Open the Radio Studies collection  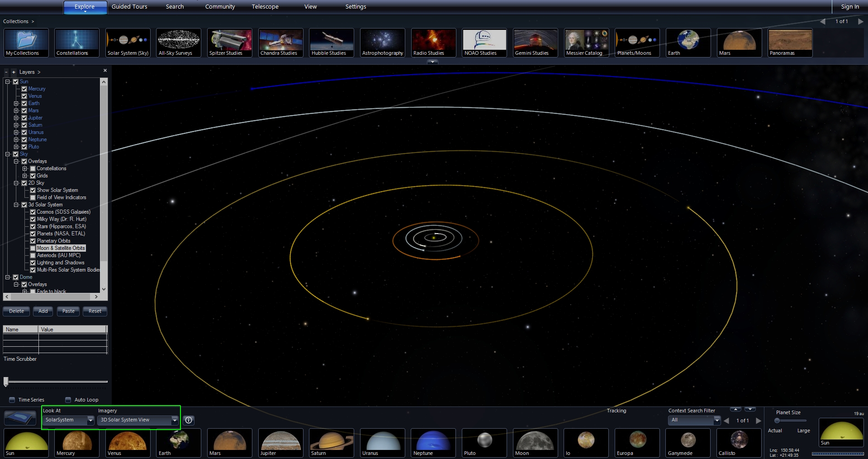click(x=434, y=43)
